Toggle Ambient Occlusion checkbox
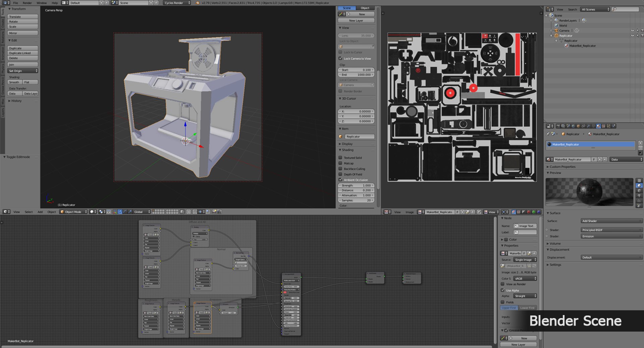This screenshot has width=644, height=348. tap(340, 180)
